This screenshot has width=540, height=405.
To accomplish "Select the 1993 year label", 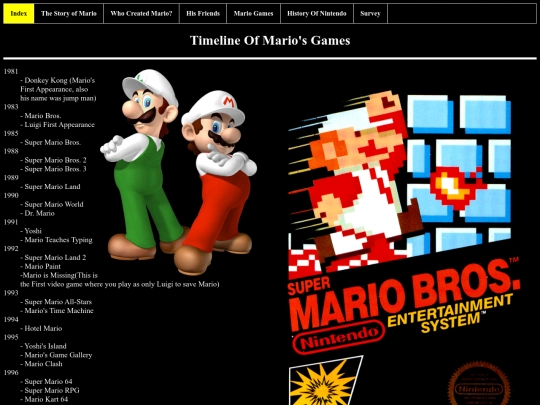I will coord(11,293).
